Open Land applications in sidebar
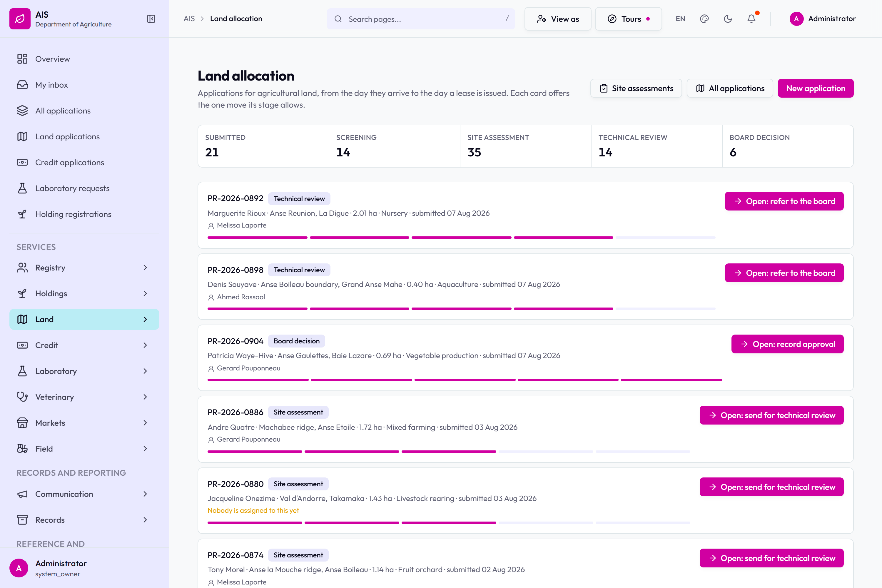 [x=84, y=136]
